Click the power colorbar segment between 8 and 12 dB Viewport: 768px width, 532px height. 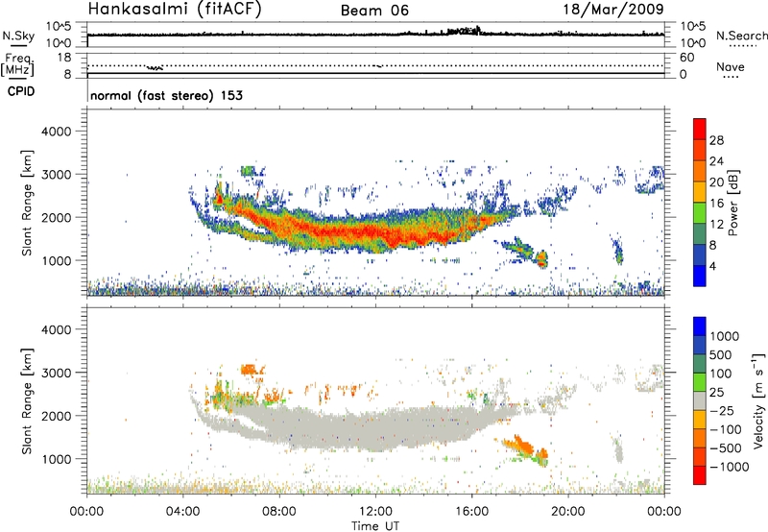tap(700, 234)
